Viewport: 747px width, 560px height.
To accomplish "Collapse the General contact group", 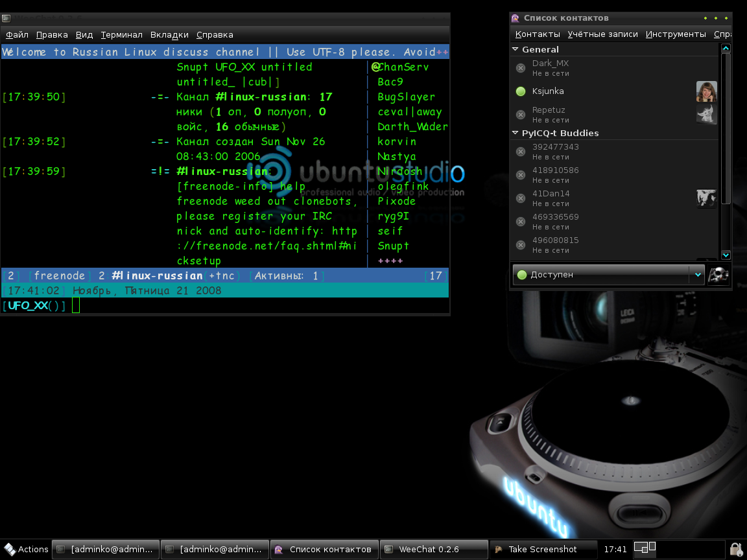I will click(x=516, y=49).
